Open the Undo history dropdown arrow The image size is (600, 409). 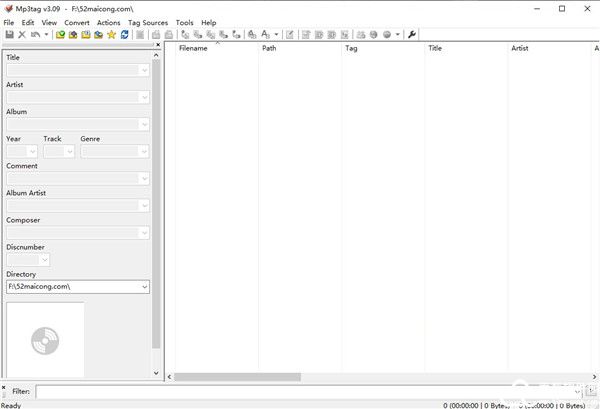(x=46, y=34)
